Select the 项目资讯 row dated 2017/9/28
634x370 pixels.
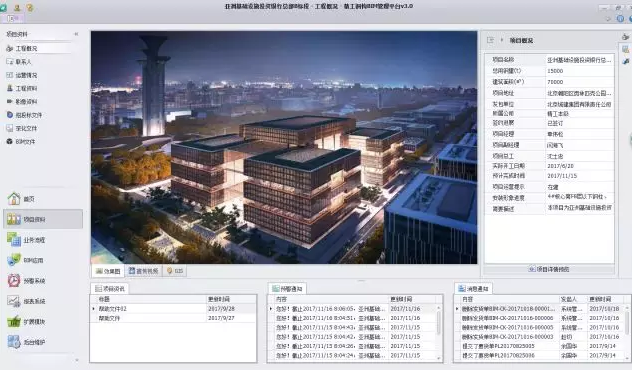point(173,309)
